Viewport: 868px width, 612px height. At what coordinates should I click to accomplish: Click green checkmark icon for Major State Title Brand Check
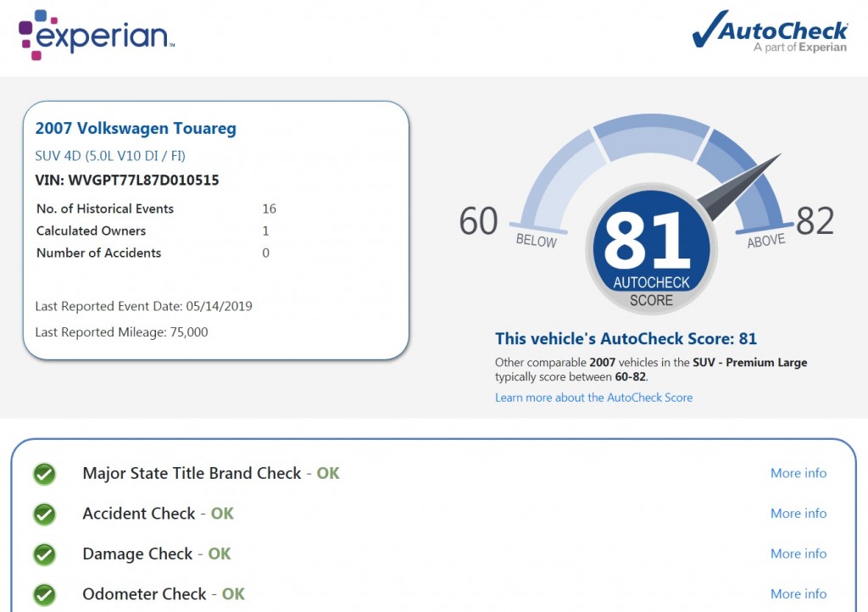point(44,474)
